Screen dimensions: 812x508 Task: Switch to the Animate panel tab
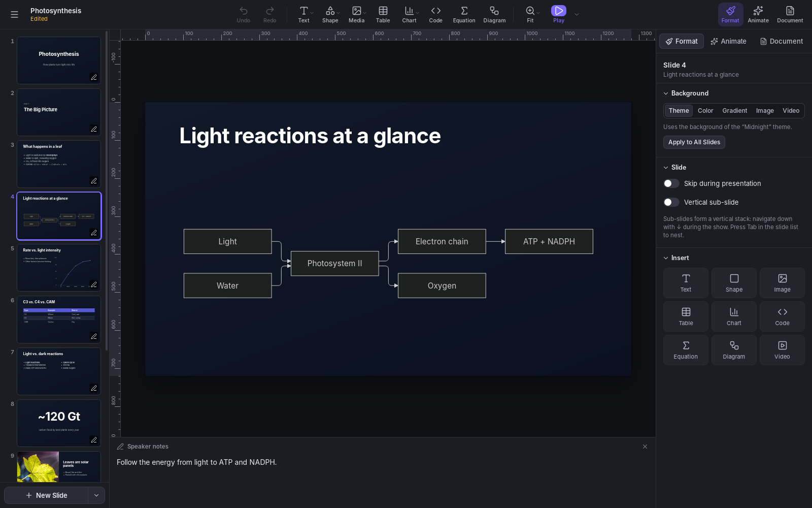(728, 41)
